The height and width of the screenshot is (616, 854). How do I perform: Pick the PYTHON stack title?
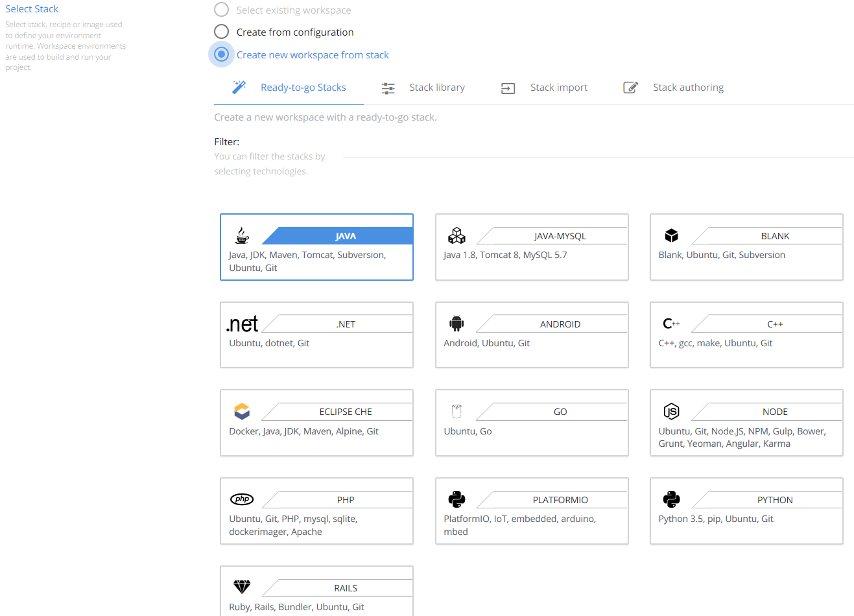(775, 500)
